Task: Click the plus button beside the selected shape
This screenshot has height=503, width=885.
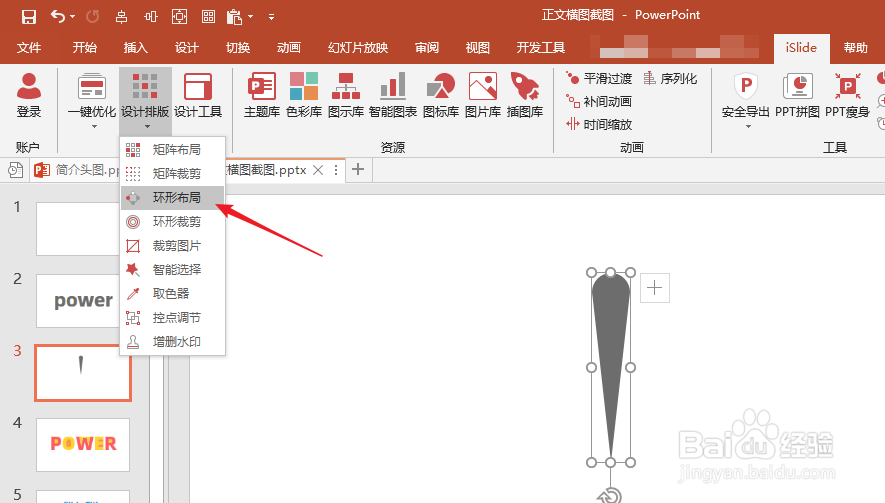Action: (655, 288)
